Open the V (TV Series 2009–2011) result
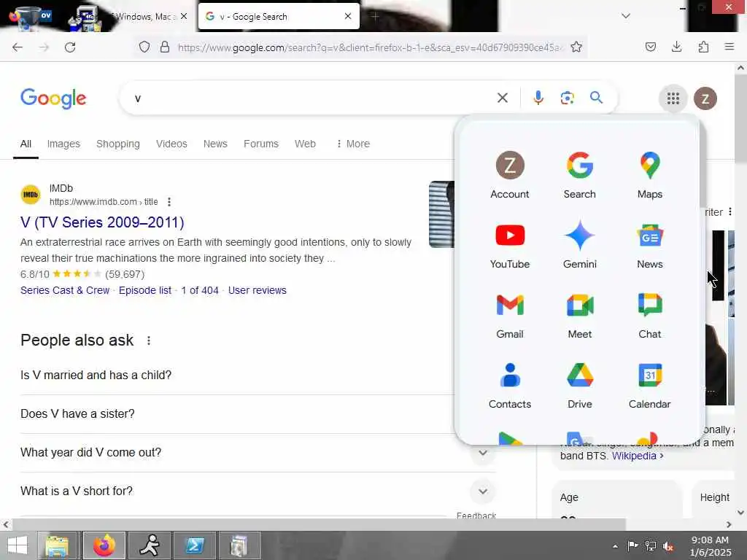This screenshot has height=560, width=747. click(102, 222)
